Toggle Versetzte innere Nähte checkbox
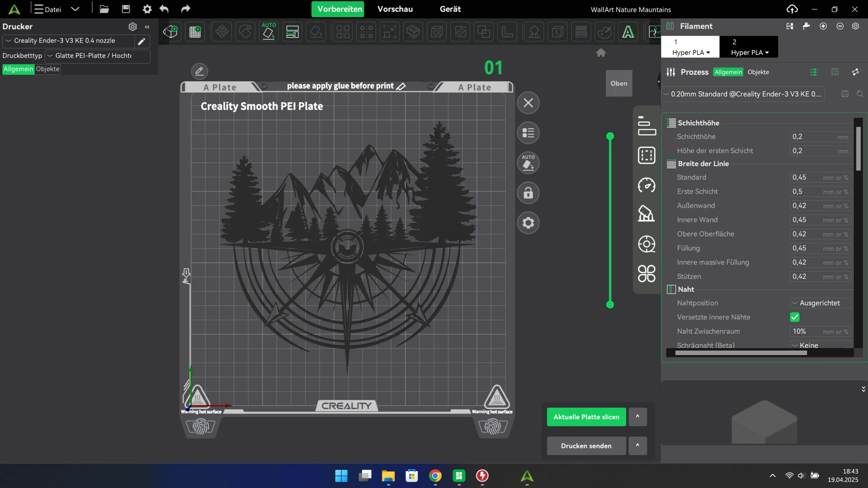Image resolution: width=868 pixels, height=488 pixels. click(x=794, y=317)
